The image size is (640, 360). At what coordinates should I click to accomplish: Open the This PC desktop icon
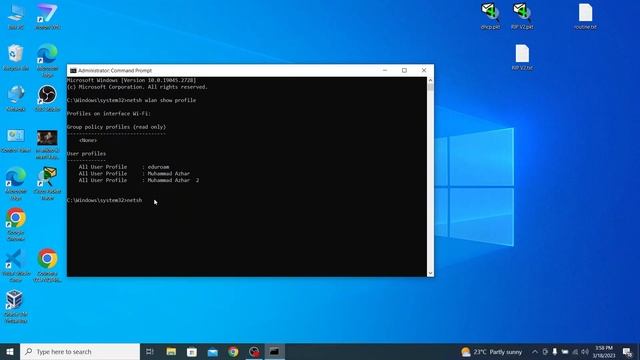(x=16, y=16)
